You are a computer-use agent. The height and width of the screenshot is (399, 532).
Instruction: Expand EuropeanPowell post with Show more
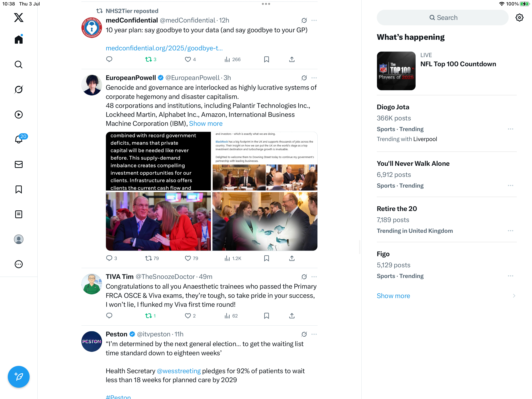206,124
